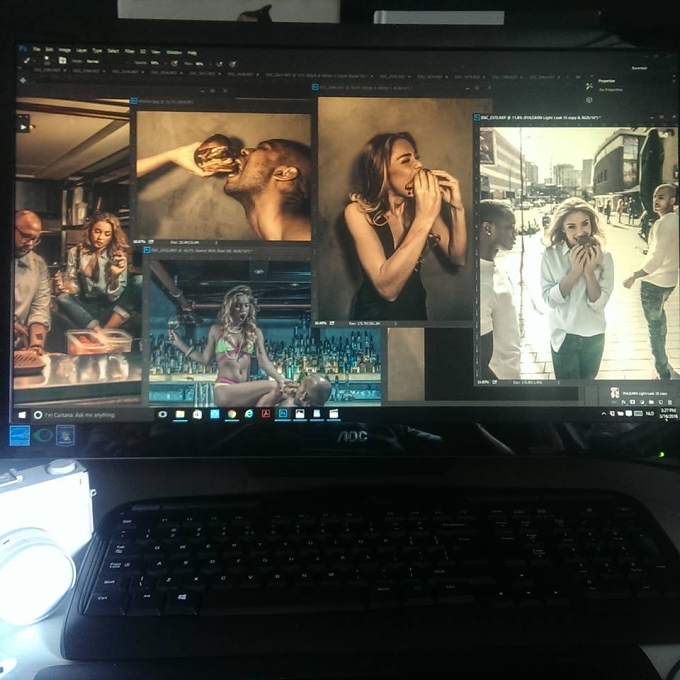The height and width of the screenshot is (680, 680).
Task: Select the bar scene bikini image window
Action: (x=265, y=333)
